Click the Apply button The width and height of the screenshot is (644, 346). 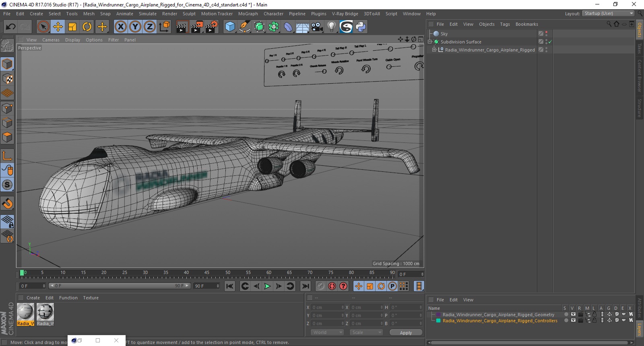coord(406,333)
